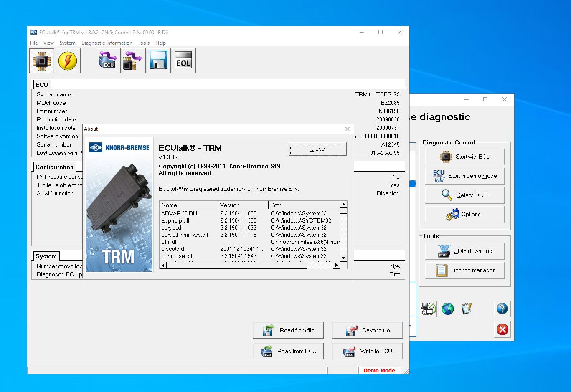
Task: Open the notepad report icon
Action: [x=467, y=309]
